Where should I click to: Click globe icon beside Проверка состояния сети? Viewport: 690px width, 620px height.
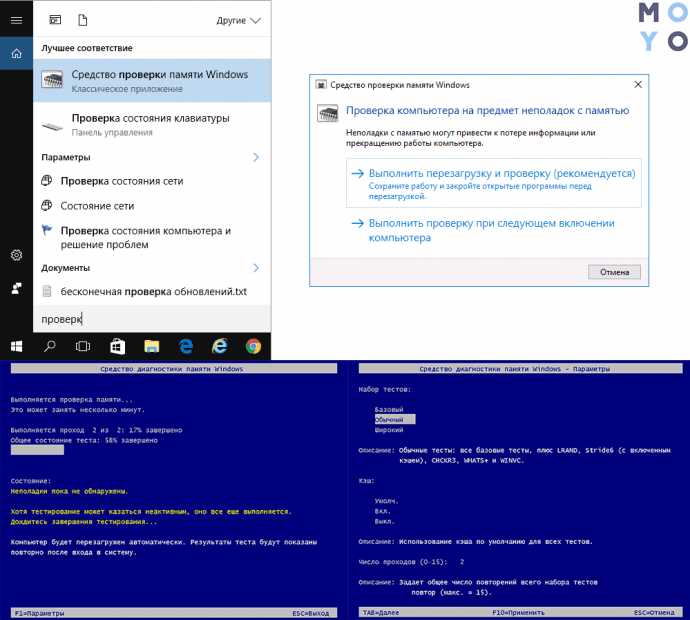coord(47,180)
